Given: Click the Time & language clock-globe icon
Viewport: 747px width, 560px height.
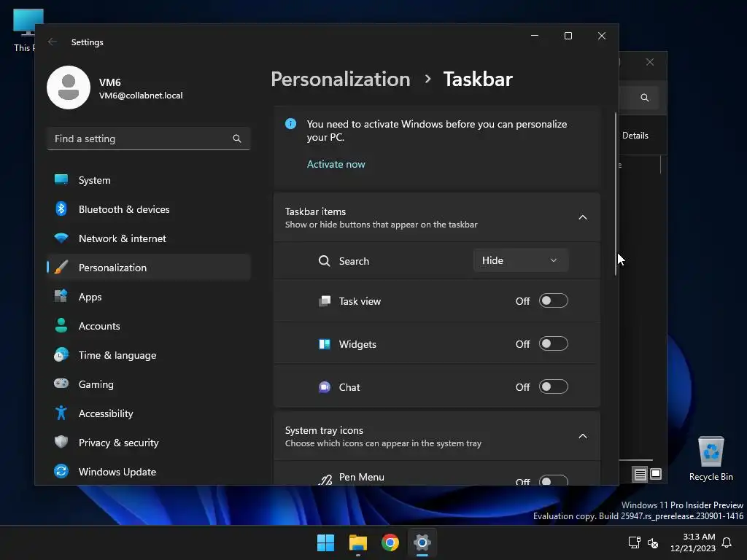Looking at the screenshot, I should pos(61,355).
